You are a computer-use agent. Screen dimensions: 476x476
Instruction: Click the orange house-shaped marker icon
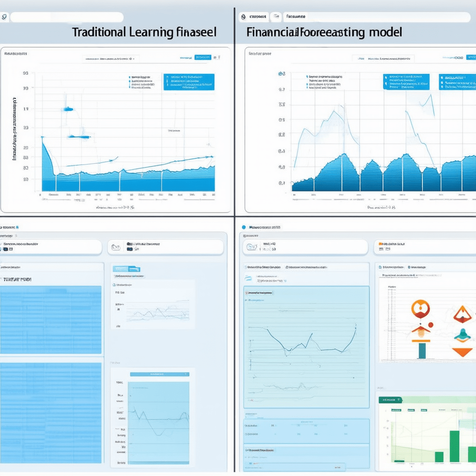click(421, 331)
